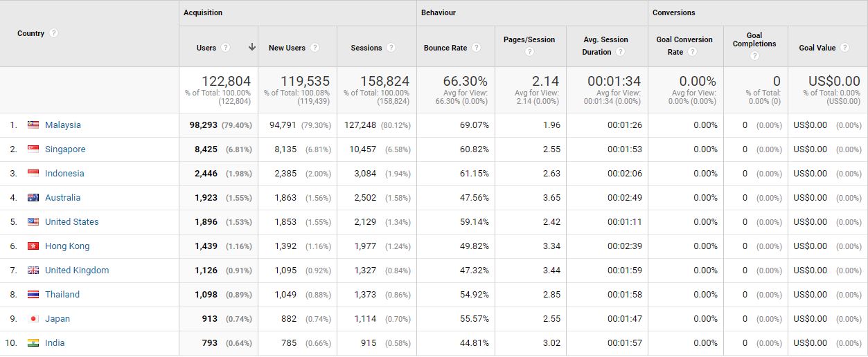The width and height of the screenshot is (868, 357).
Task: Open the New Users help question mark
Action: (x=315, y=48)
